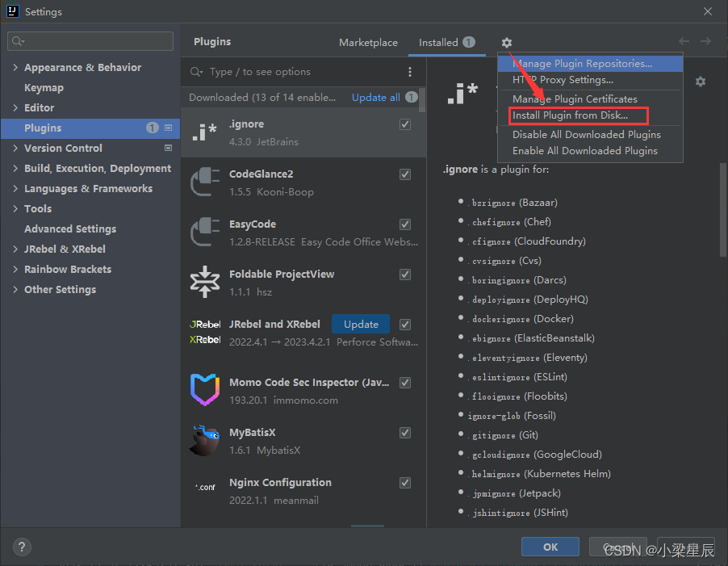The image size is (728, 566).
Task: Select the Plugins settings tree item
Action: point(90,128)
